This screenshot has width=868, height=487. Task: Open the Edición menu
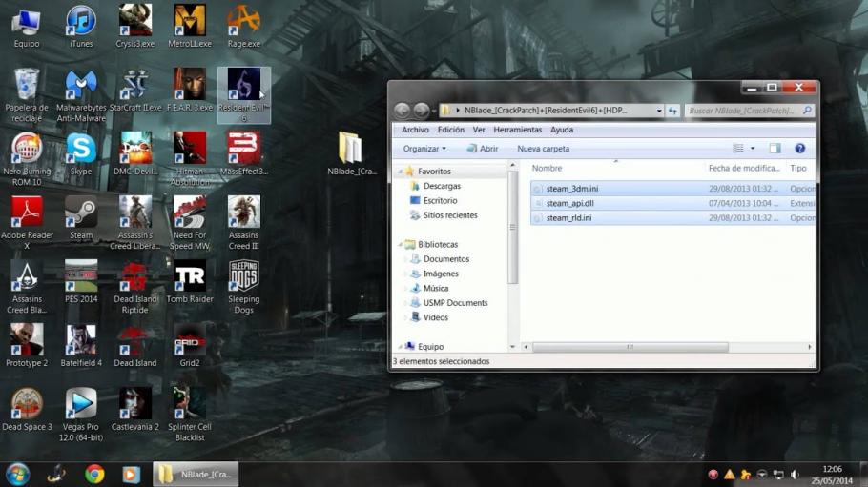click(x=450, y=130)
